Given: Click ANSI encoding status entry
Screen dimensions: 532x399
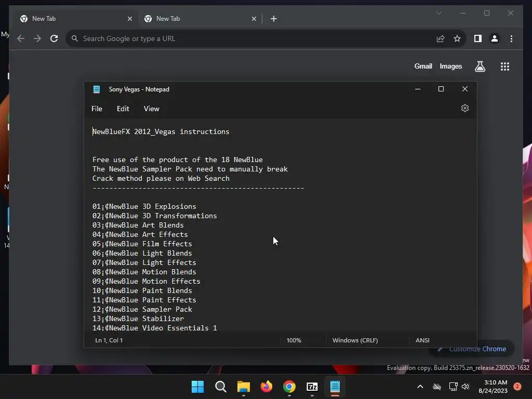Looking at the screenshot, I should click(422, 340).
